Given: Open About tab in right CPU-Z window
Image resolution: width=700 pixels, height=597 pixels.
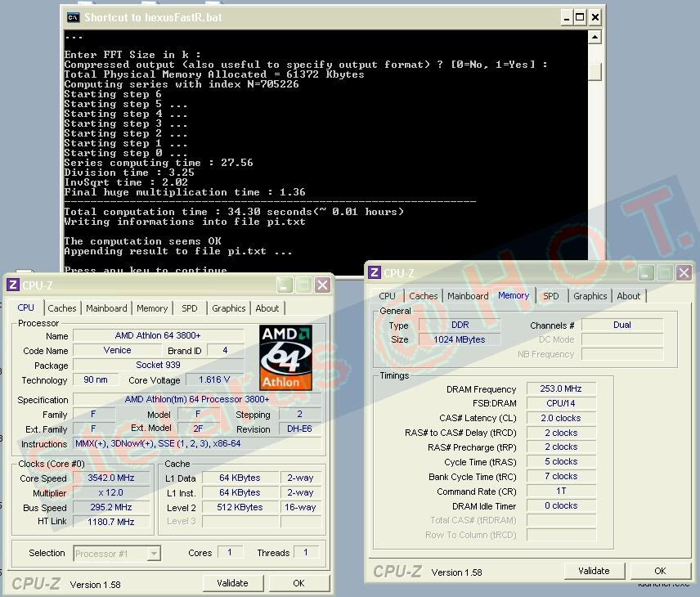Looking at the screenshot, I should (629, 295).
